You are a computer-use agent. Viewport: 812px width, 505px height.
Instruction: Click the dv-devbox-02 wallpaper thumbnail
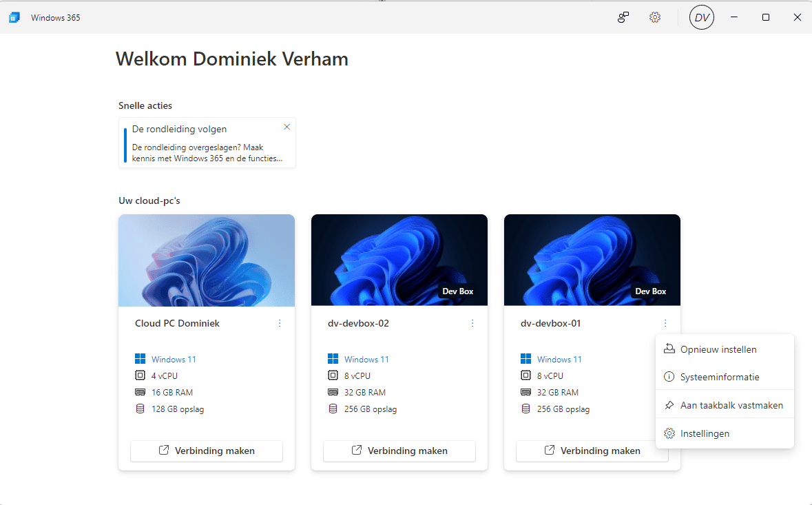[x=399, y=260]
